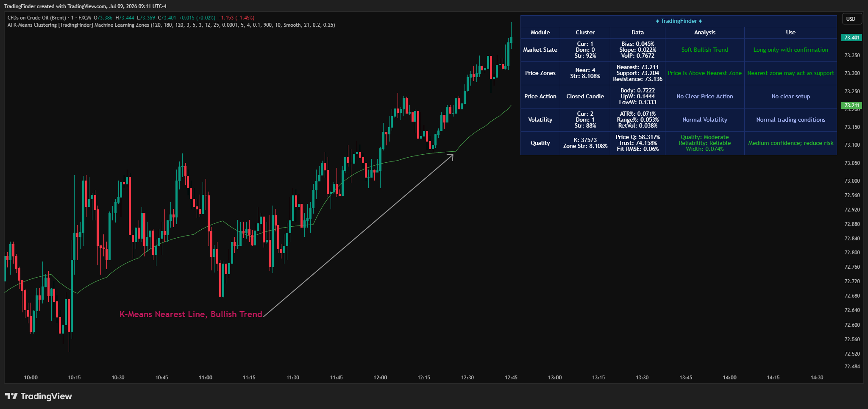Click the 14:00 time axis label

[x=729, y=377]
